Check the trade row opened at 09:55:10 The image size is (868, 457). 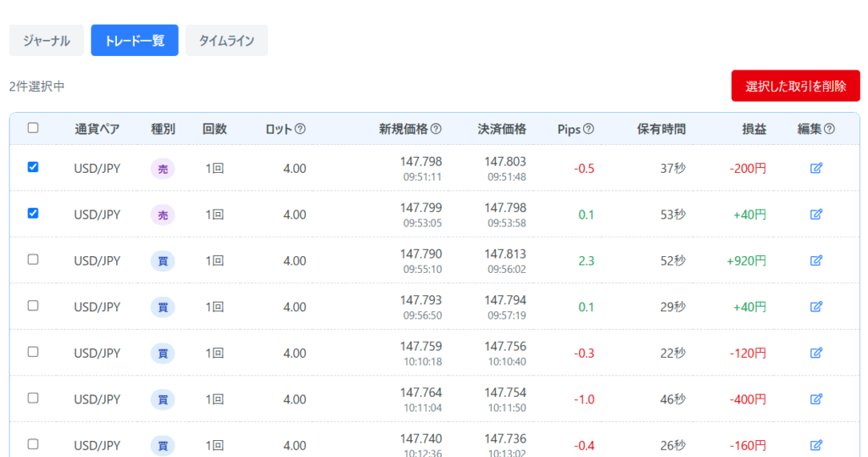33,259
